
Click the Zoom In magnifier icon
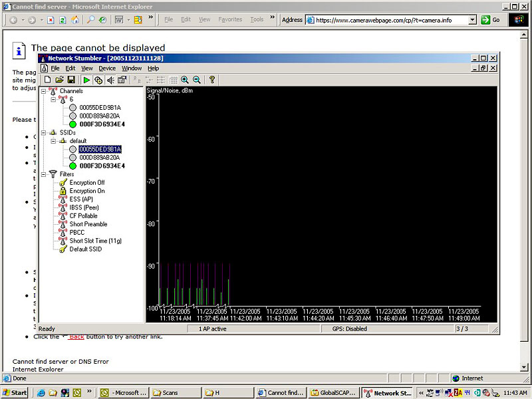[185, 80]
